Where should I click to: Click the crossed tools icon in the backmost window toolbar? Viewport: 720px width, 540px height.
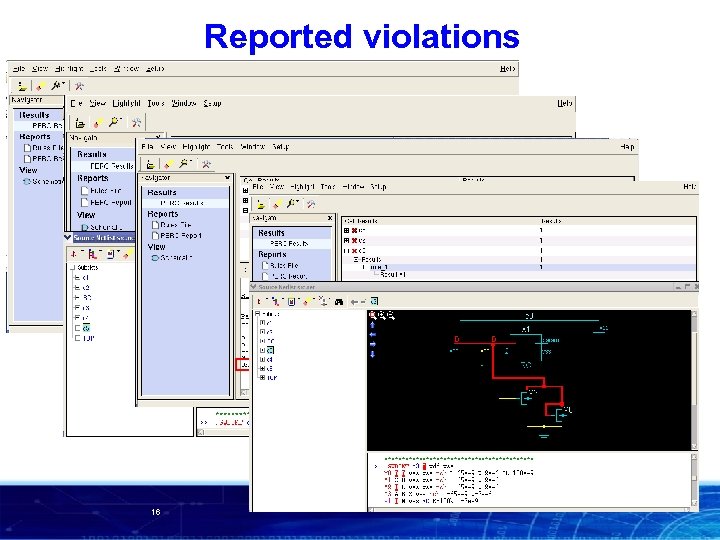[79, 86]
